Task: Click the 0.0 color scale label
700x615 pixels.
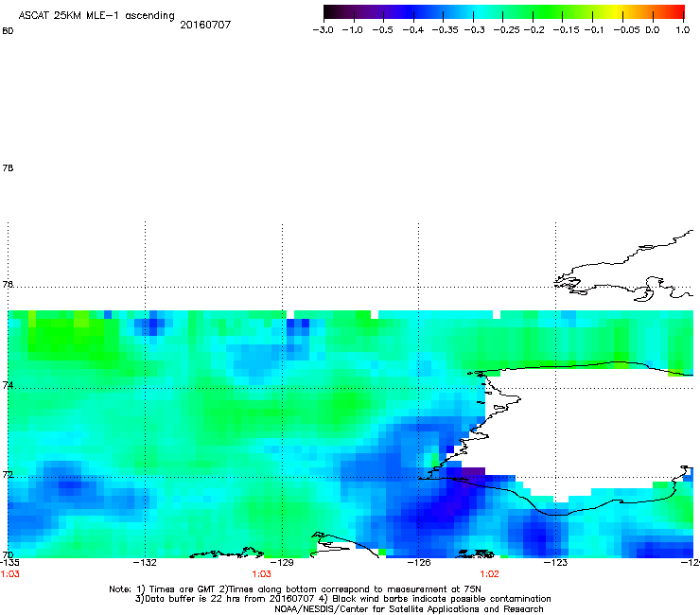Action: pyautogui.click(x=653, y=30)
